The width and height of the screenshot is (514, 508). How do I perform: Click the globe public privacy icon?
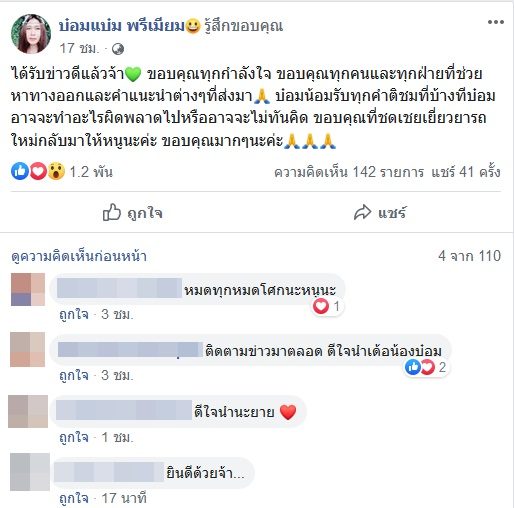coord(118,49)
